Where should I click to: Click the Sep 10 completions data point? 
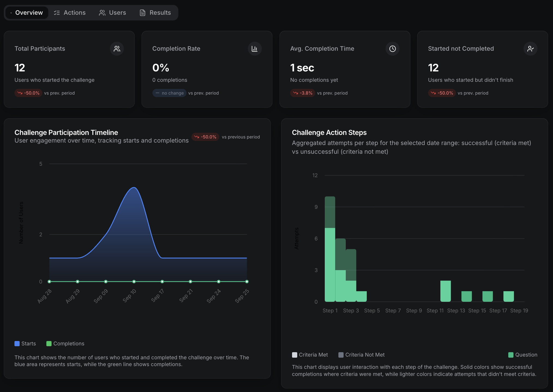[x=134, y=282]
